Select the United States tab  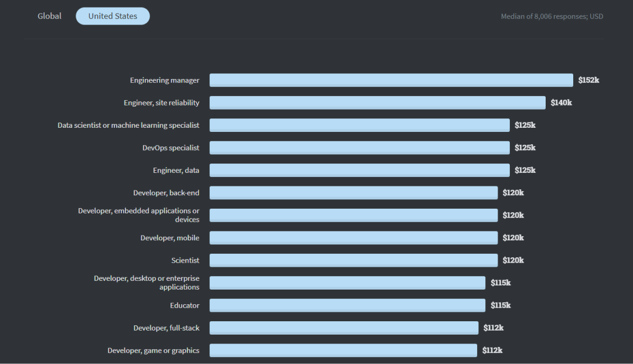click(x=113, y=16)
